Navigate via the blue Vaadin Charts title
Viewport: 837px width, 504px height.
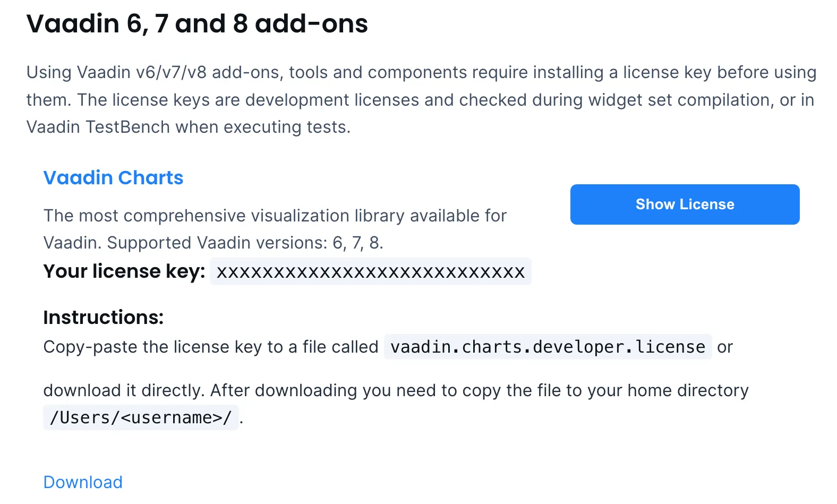pos(113,177)
